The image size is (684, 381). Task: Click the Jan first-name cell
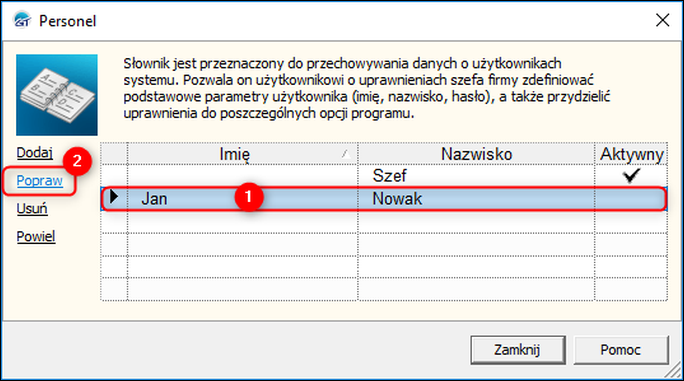click(x=243, y=199)
